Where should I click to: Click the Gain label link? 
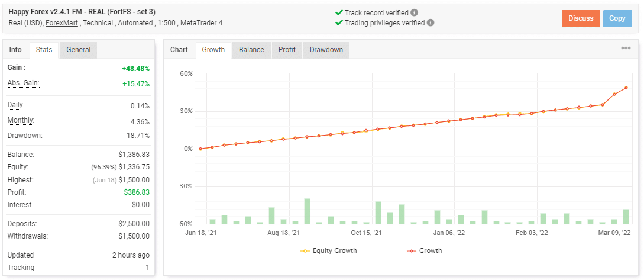pyautogui.click(x=17, y=67)
